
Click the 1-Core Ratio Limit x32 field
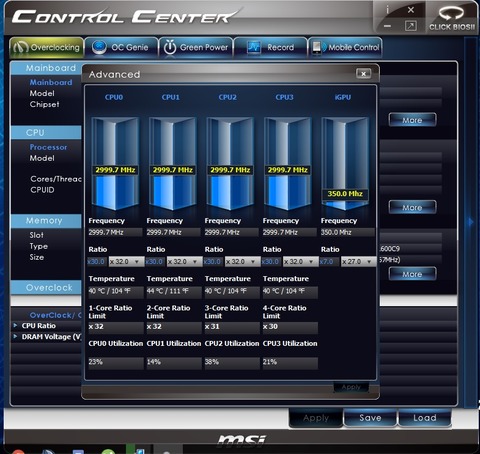click(116, 327)
